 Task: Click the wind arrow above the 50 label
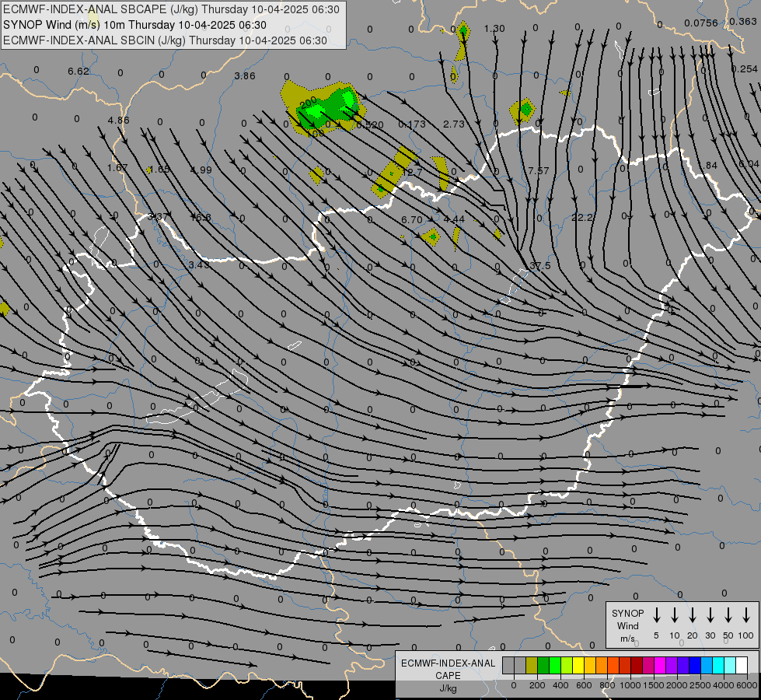(728, 615)
